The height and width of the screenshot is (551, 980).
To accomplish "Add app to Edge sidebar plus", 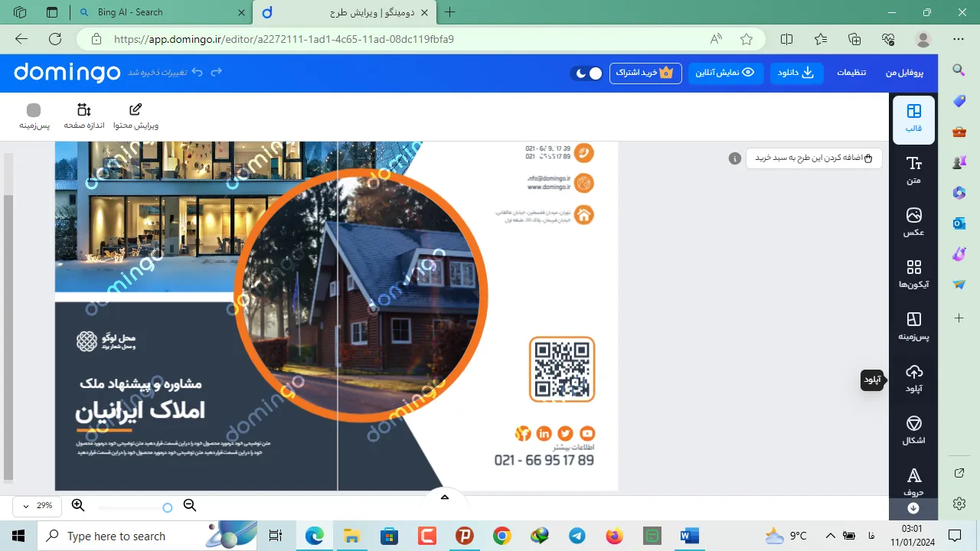I will point(959,317).
